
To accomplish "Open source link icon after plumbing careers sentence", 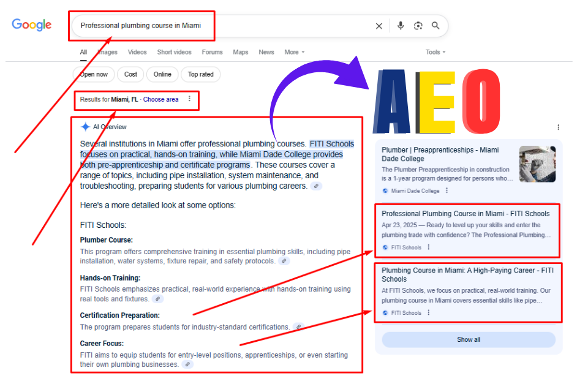I will pos(317,186).
